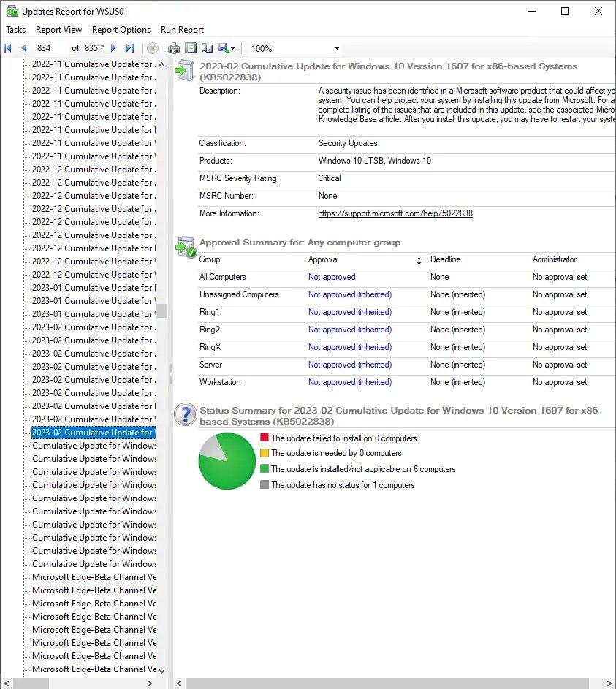Sort by the Approval column arrows
Screen dimensions: 616x689
tap(419, 260)
